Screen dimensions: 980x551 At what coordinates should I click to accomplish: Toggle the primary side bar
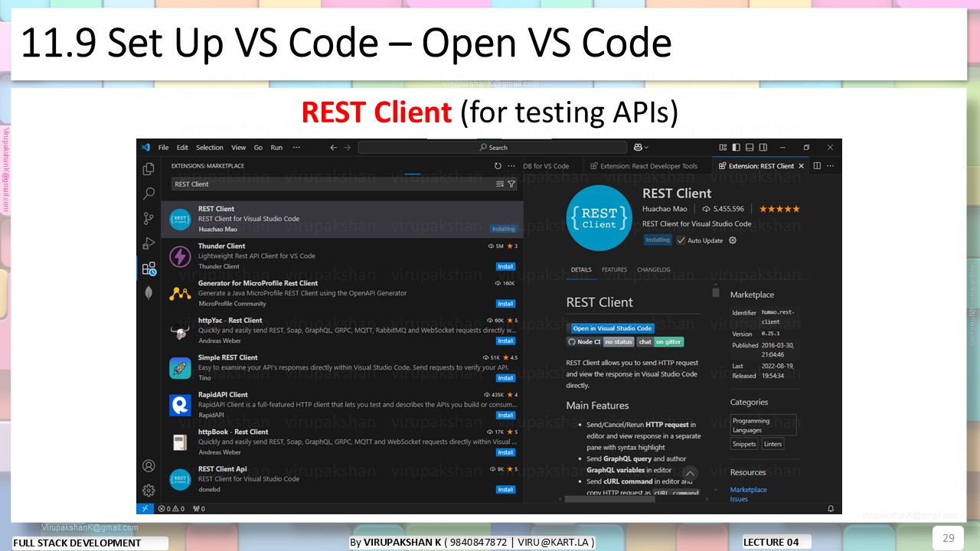[x=737, y=148]
